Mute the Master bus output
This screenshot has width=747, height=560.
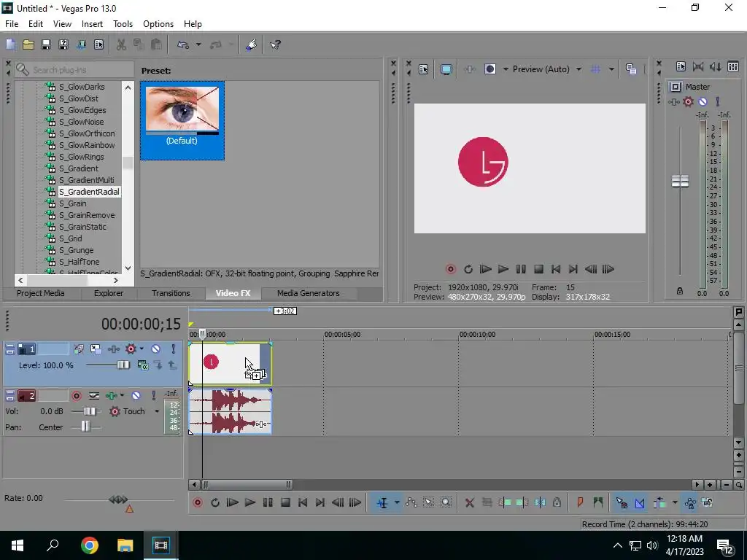point(703,101)
